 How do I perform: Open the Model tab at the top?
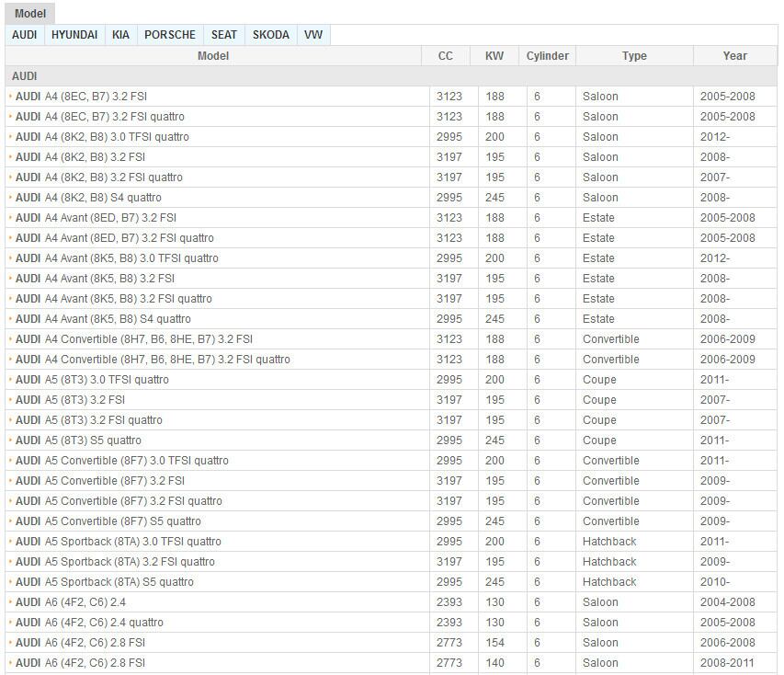coord(30,14)
